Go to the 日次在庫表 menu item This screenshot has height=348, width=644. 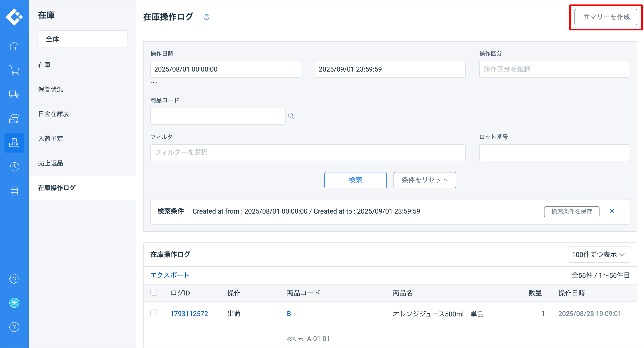pyautogui.click(x=53, y=114)
